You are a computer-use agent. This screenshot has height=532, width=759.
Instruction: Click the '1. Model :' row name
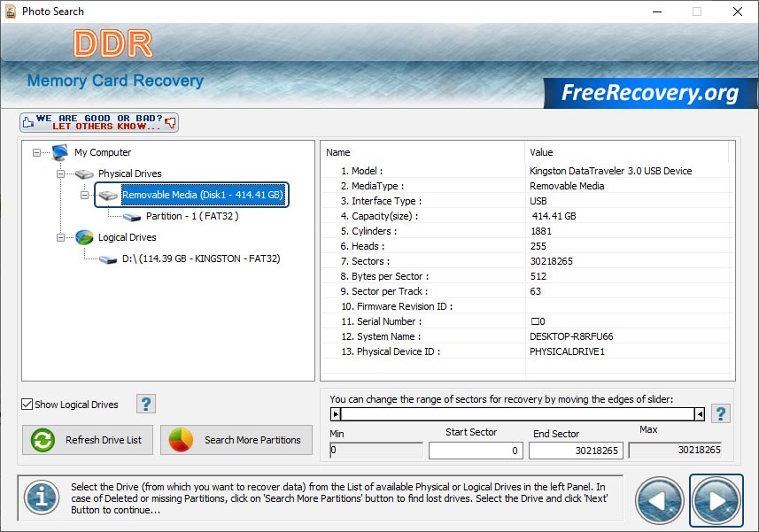[x=361, y=171]
